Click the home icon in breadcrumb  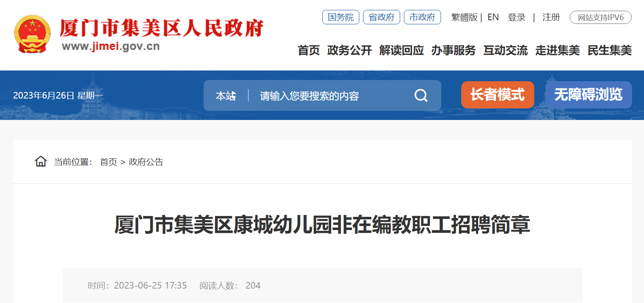(x=41, y=161)
